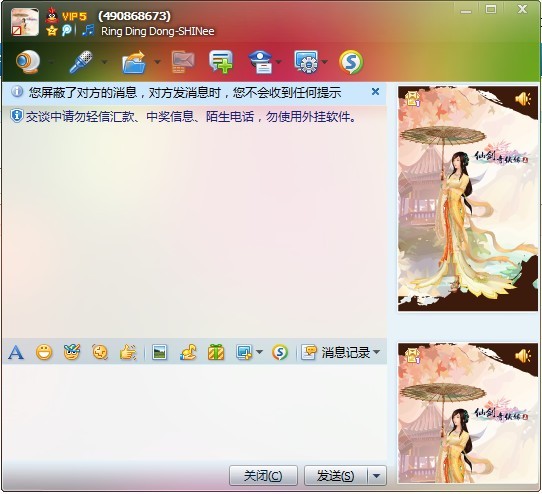The width and height of the screenshot is (542, 494).
Task: Open the pointing hand input icon
Action: tap(128, 353)
